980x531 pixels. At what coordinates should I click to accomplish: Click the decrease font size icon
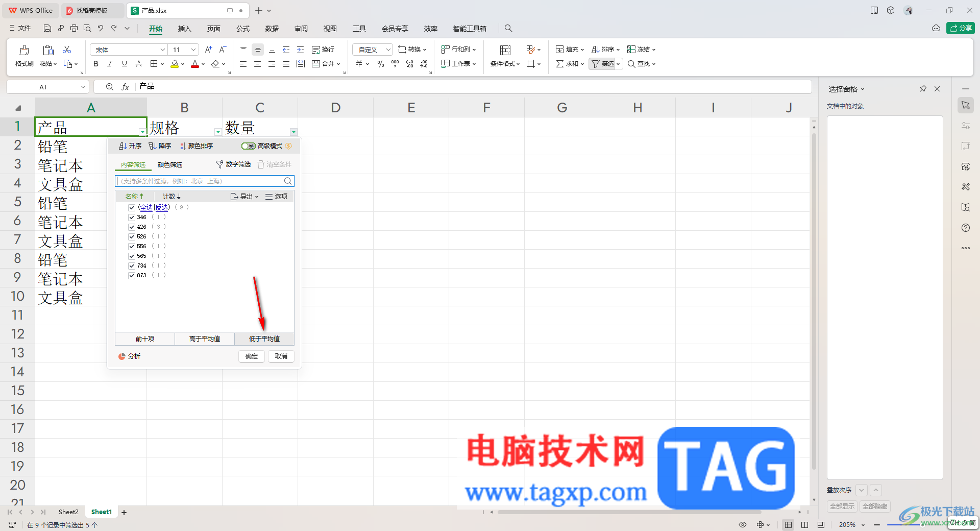click(223, 50)
